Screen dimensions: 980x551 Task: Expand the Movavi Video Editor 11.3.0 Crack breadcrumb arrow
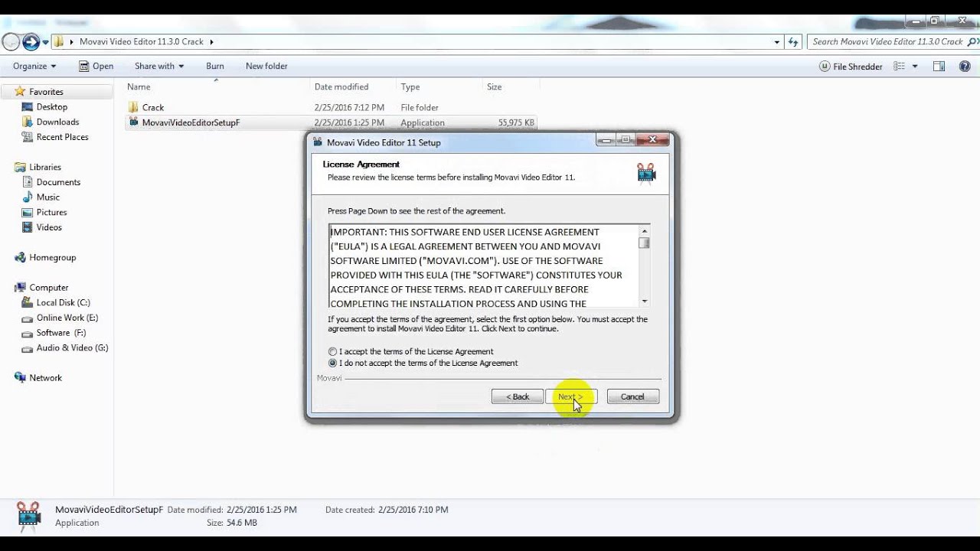point(211,42)
